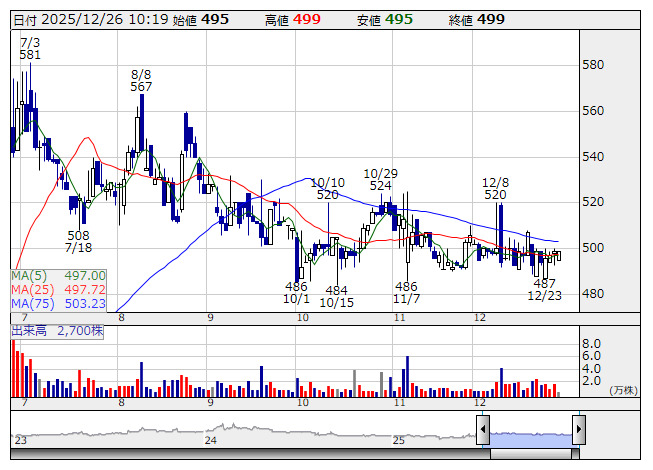Screen dimensions: 653x470
Task: Click the 480 price axis label
Action: (593, 294)
